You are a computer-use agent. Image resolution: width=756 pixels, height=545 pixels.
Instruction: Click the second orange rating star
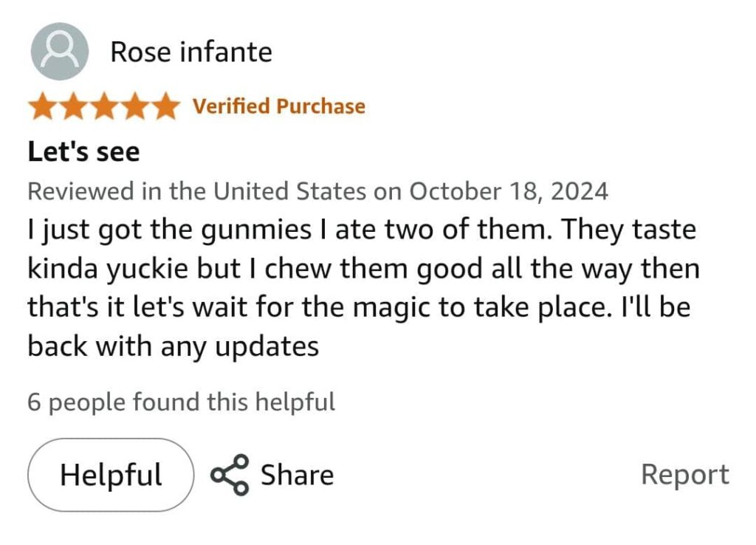[73, 107]
